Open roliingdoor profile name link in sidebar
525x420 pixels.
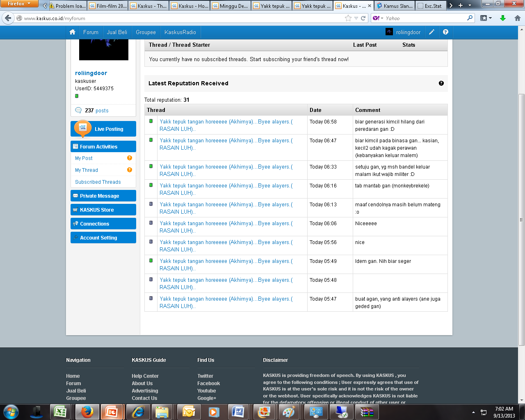(91, 73)
